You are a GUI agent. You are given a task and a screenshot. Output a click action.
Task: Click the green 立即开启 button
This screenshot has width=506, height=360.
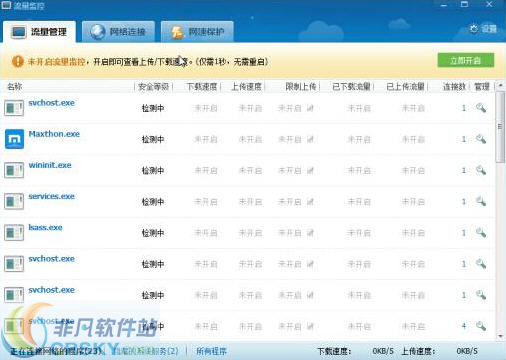click(x=466, y=60)
